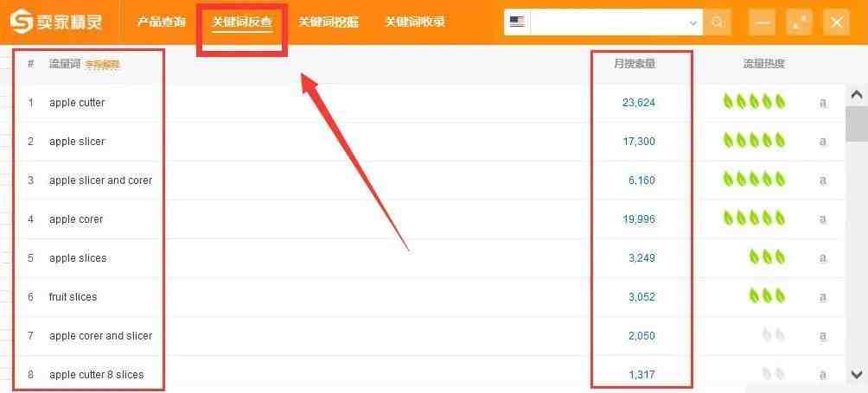868x393 pixels.
Task: Sort by 月搜索量 column header
Action: [x=635, y=64]
